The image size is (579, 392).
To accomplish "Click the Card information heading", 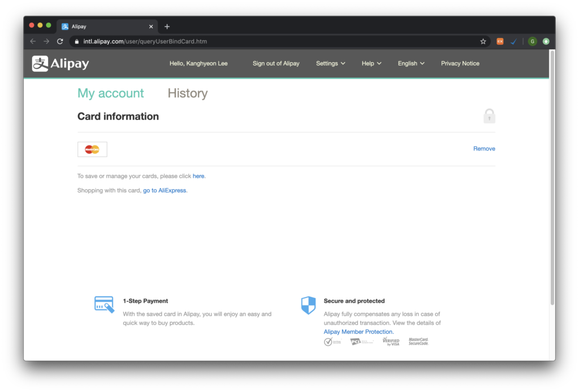I will pos(118,117).
